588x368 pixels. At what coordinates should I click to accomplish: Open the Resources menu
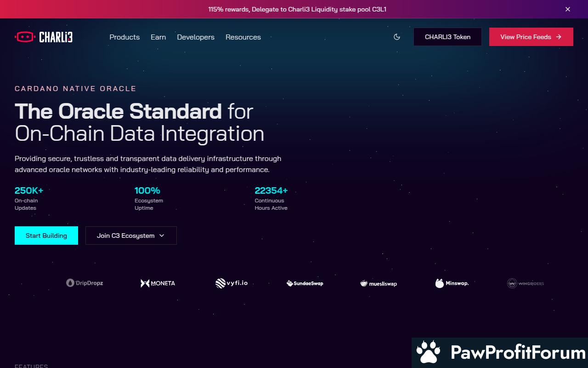point(243,37)
